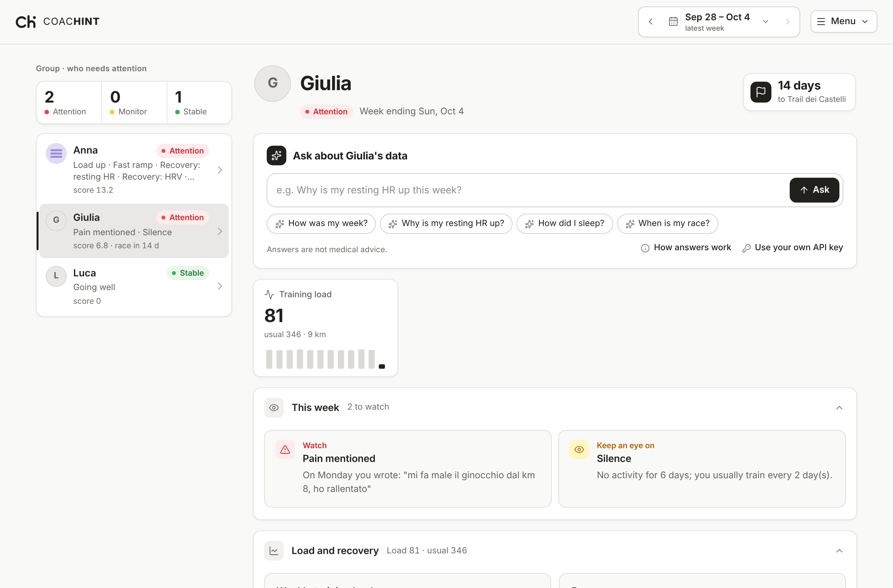Collapse the Load and recovery section
Viewport: 893px width, 588px height.
point(839,551)
